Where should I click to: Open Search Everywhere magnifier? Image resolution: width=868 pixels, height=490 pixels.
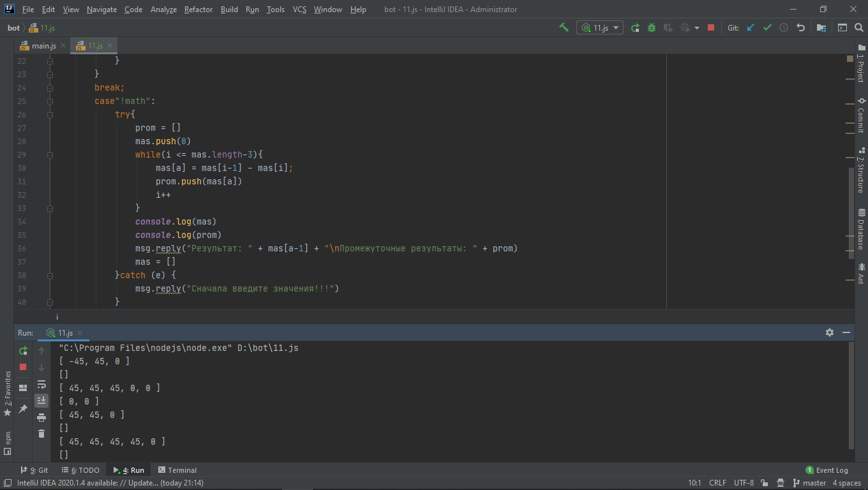[x=860, y=27]
